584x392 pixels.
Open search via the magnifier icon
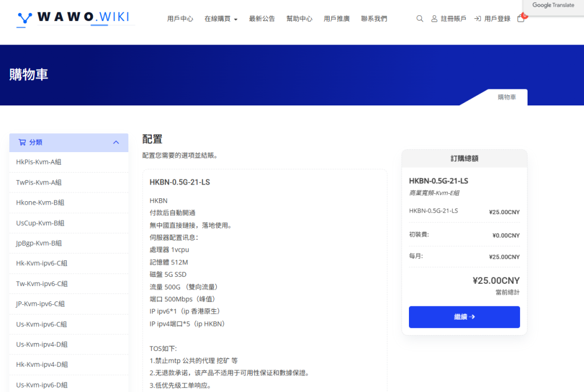(x=420, y=19)
